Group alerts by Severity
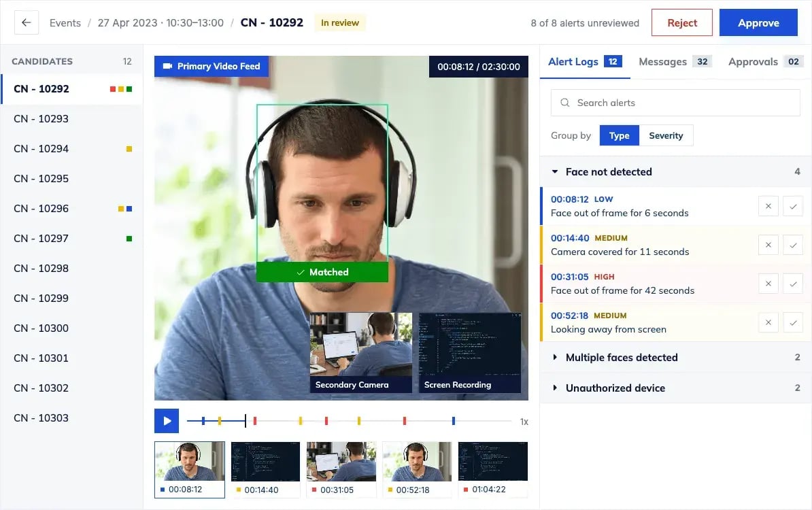The height and width of the screenshot is (510, 812). [x=666, y=135]
